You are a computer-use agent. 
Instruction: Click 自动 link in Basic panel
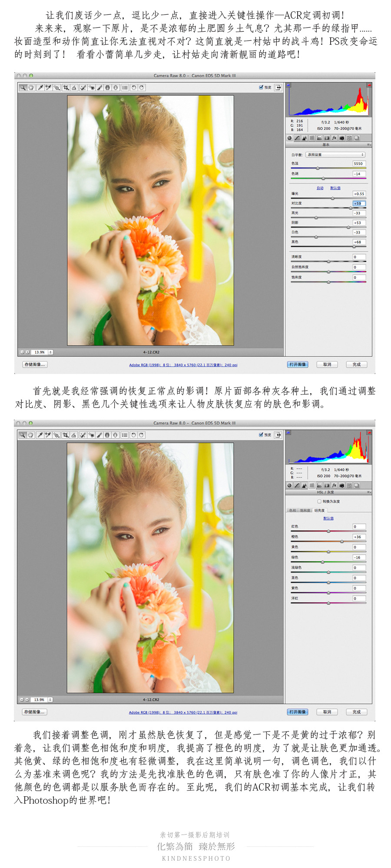coord(320,188)
